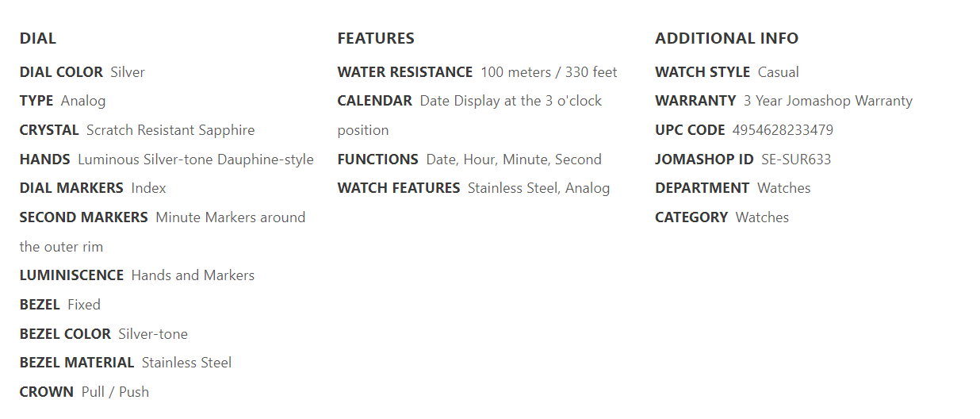The image size is (980, 419).
Task: Click the Category value 'Watches'
Action: click(762, 217)
